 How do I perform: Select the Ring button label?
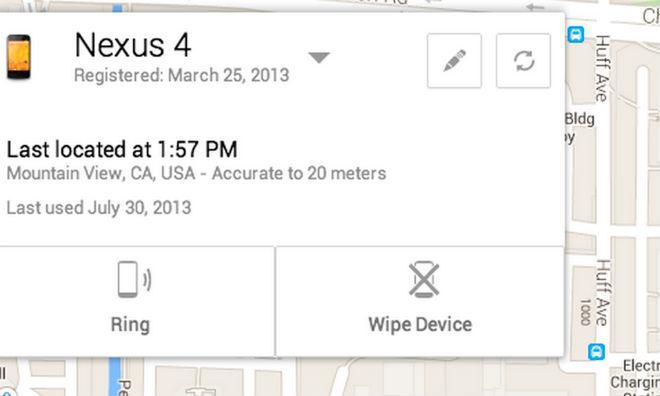click(130, 325)
